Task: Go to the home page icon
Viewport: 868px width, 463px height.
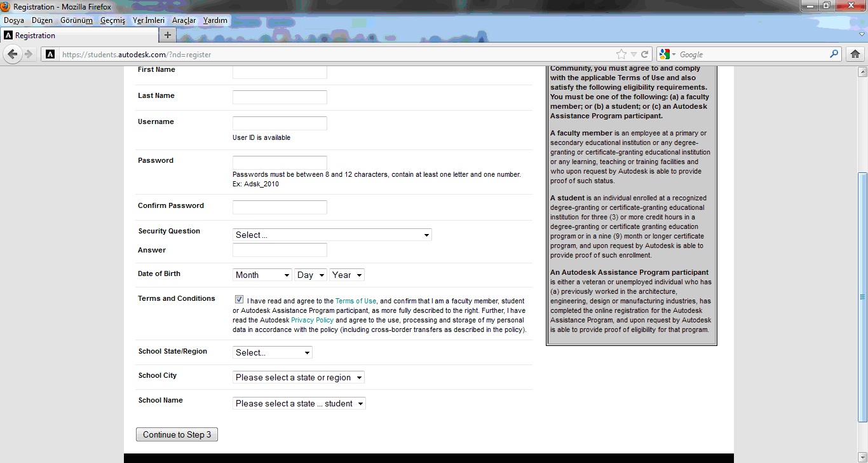Action: (x=855, y=54)
